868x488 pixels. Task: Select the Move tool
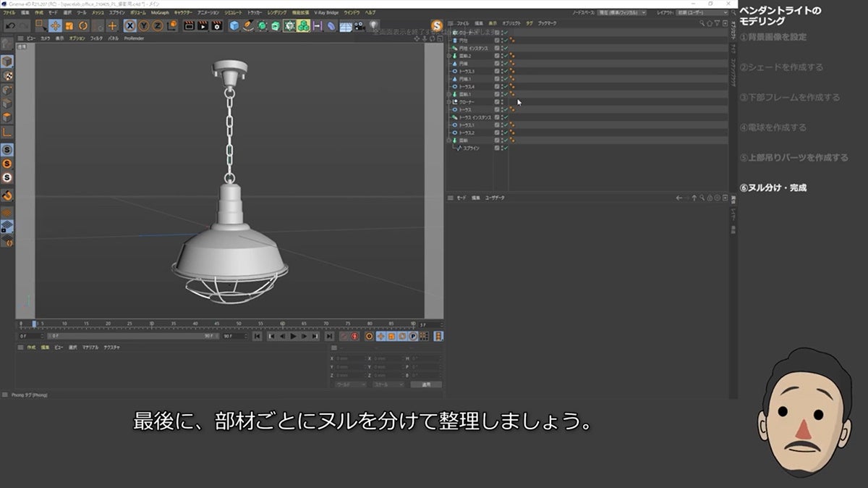tap(55, 26)
